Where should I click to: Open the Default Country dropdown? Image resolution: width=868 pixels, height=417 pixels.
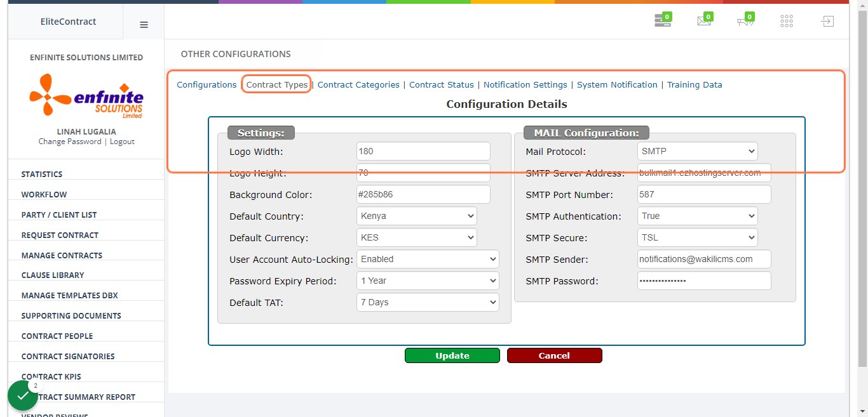417,216
